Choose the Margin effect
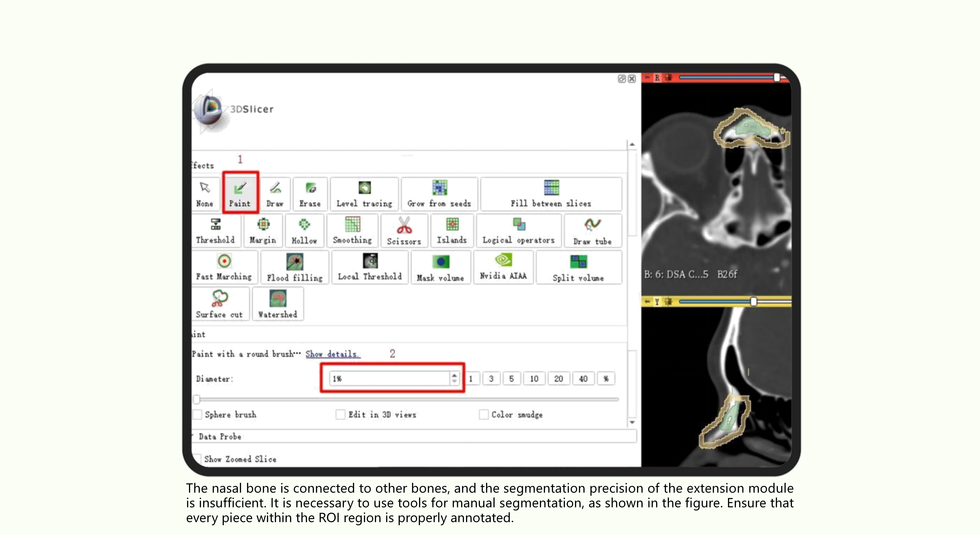Screen dimensions: 980x535 tap(263, 231)
